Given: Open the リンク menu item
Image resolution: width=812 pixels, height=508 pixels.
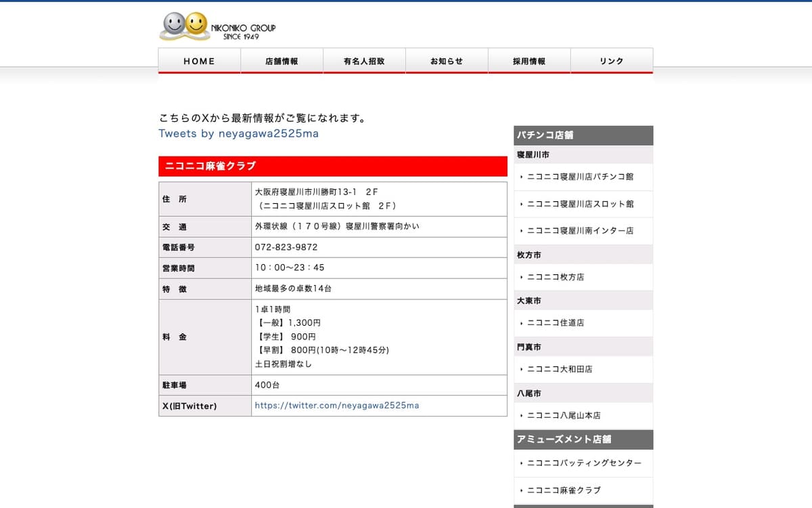Looking at the screenshot, I should tap(612, 61).
